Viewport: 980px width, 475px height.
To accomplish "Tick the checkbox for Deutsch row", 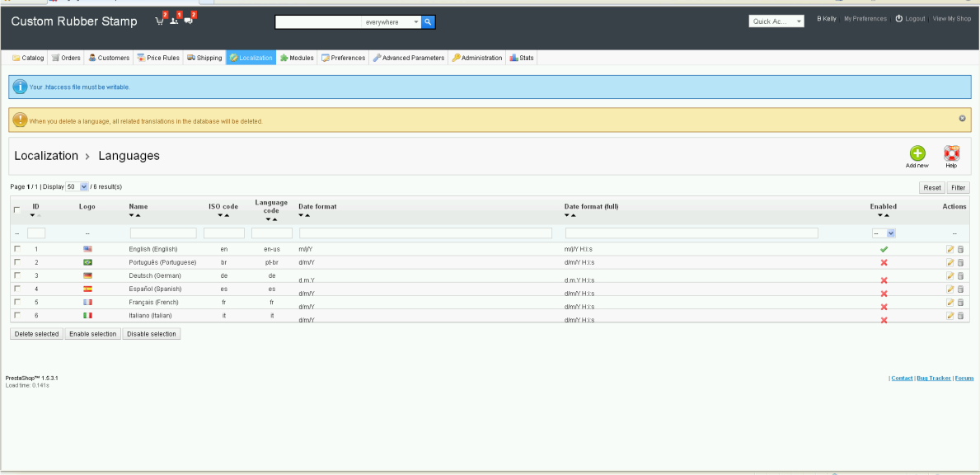I will tap(16, 275).
